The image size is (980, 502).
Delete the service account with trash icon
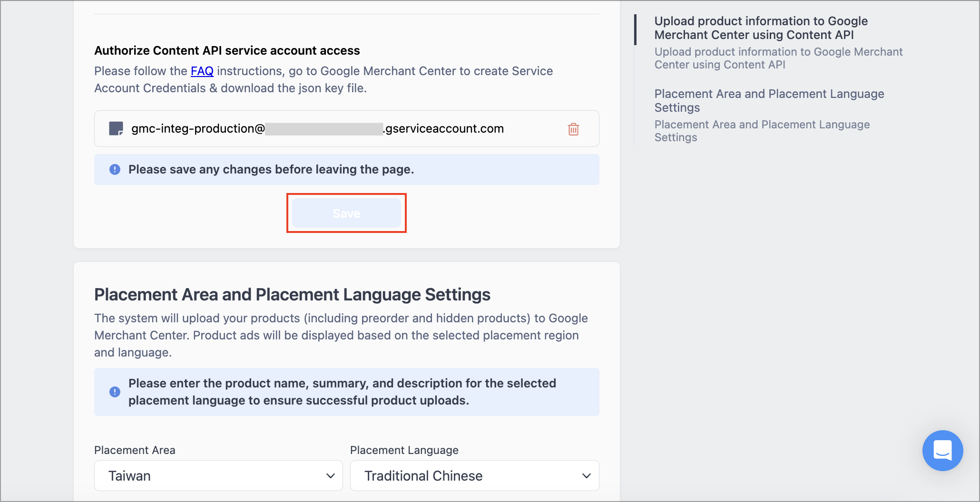(x=573, y=129)
